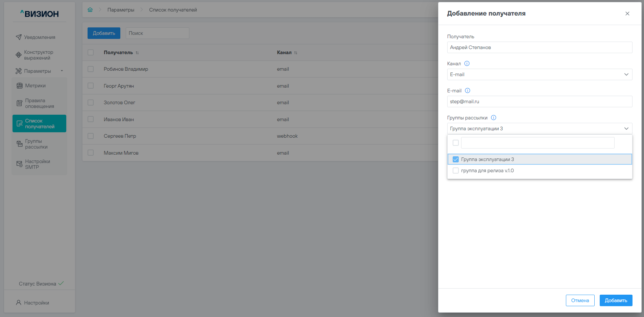This screenshot has width=644, height=317.
Task: Click the info icon next to Канал
Action: 467,64
